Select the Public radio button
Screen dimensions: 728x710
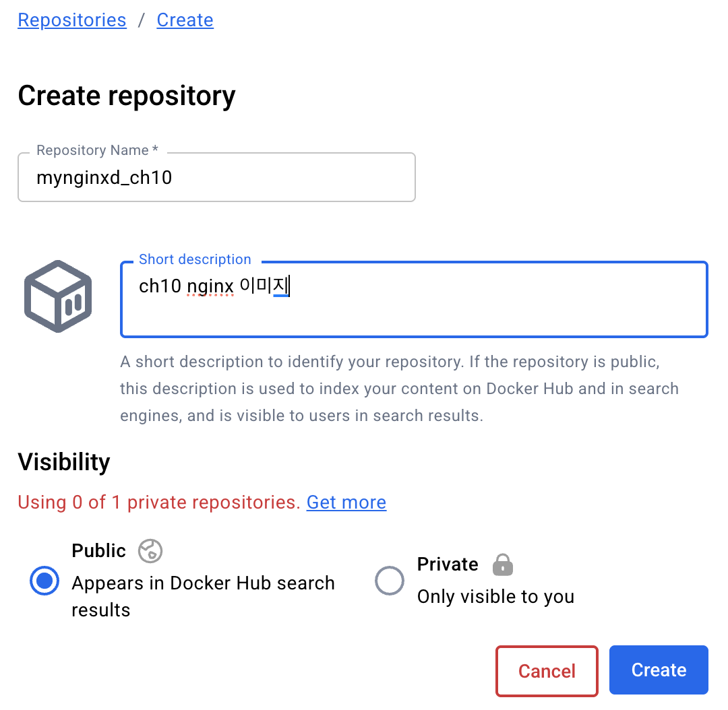pos(44,581)
